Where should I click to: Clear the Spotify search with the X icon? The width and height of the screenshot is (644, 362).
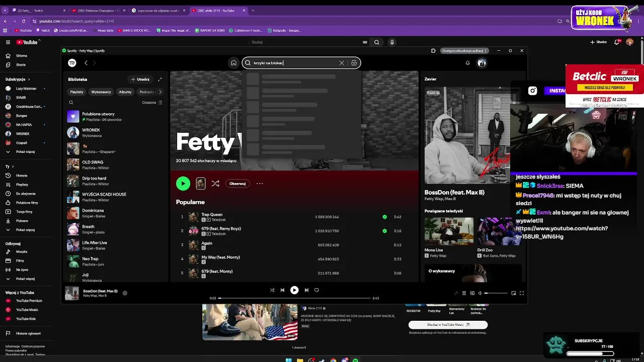(342, 63)
